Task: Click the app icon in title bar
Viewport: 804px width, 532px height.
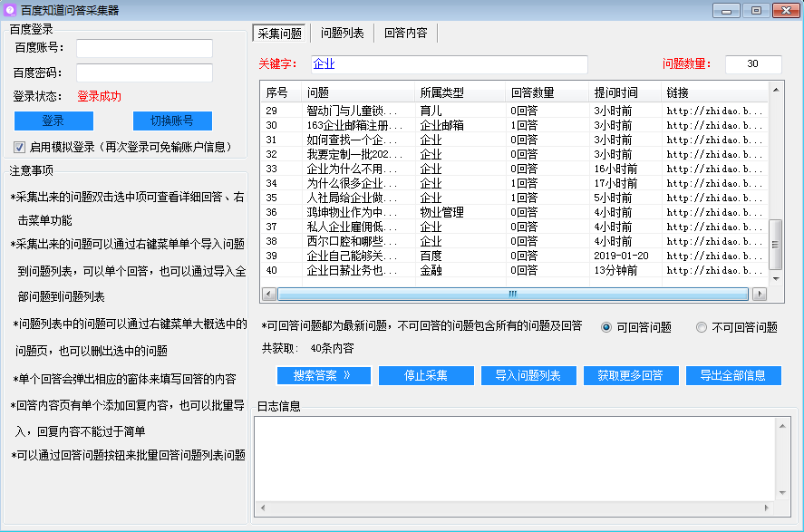Action: [9, 10]
